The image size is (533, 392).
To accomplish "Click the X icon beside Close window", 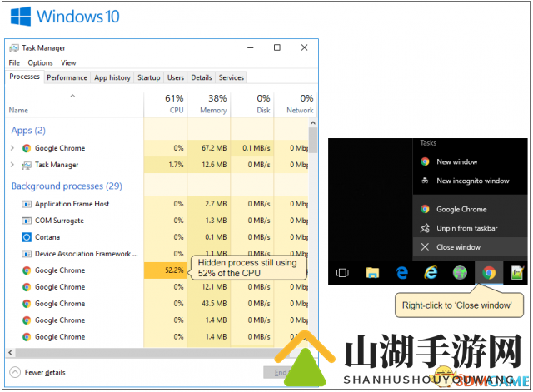I will point(425,247).
